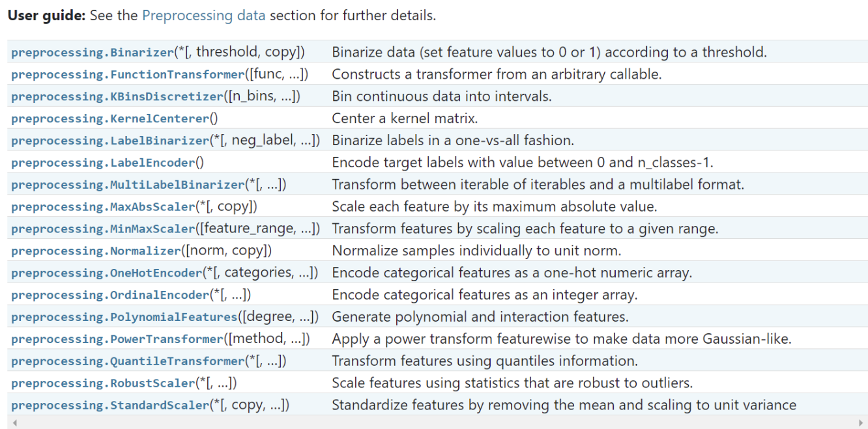The width and height of the screenshot is (868, 429).
Task: Go to preprocessing.KernelCenterer page
Action: point(110,119)
